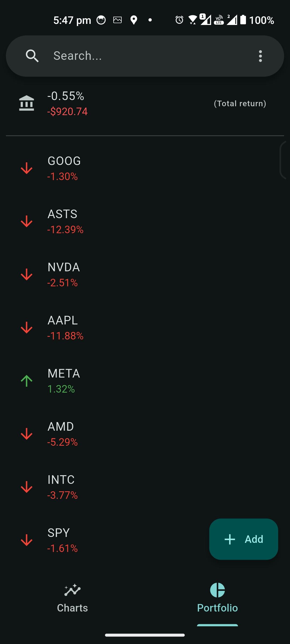
Task: Tap the alarm clock status icon
Action: (x=179, y=20)
